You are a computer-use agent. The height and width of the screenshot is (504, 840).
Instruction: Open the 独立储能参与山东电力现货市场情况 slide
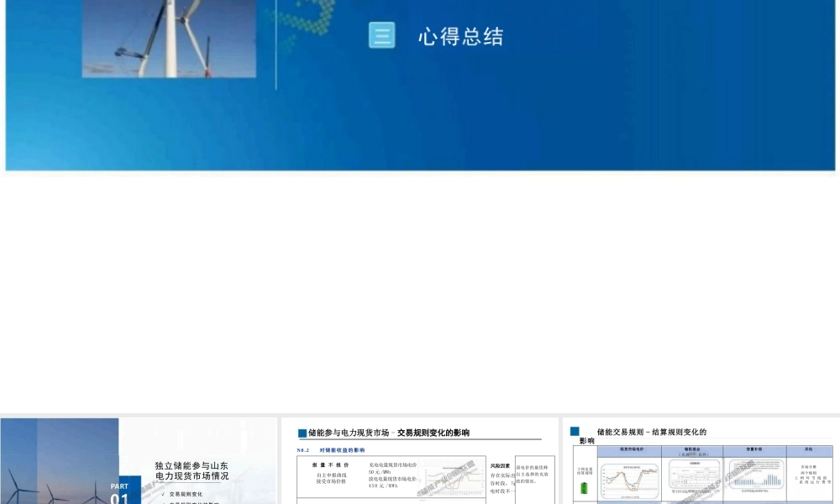pos(139,461)
